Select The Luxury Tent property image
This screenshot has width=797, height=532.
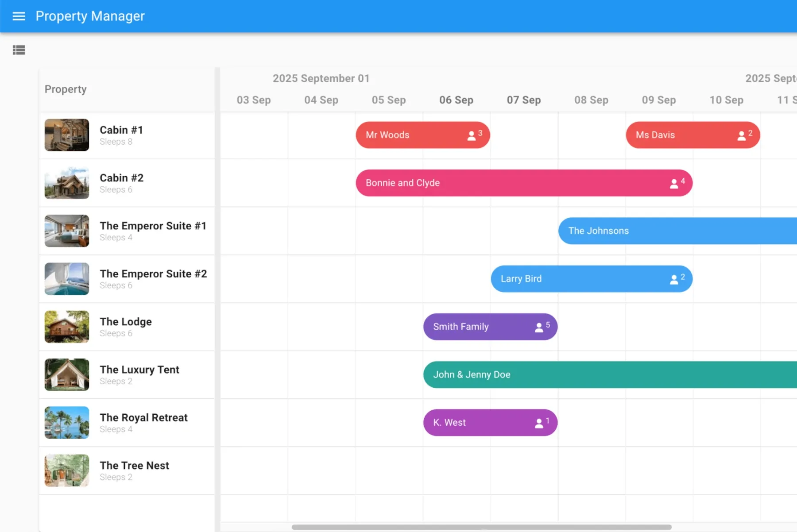click(x=66, y=375)
